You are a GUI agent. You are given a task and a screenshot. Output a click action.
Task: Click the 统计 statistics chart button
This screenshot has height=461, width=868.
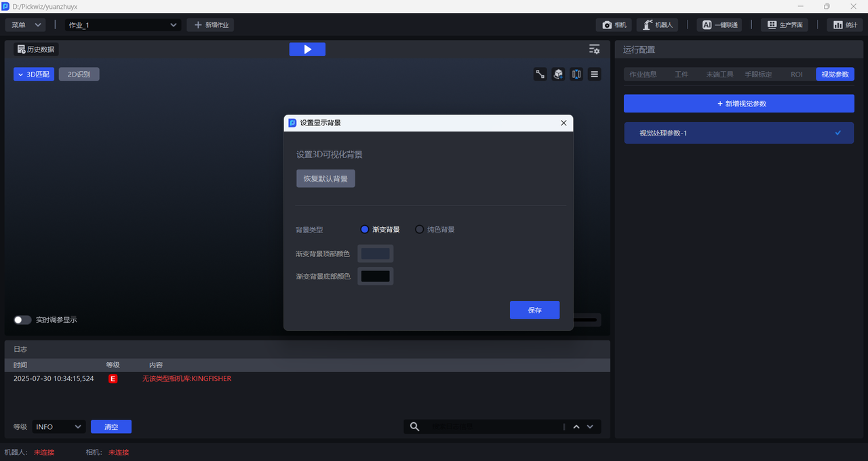[844, 25]
